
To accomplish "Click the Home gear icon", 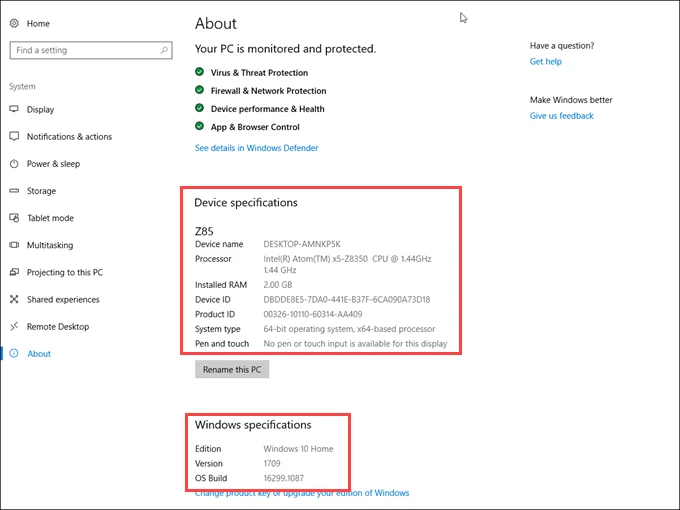I will (x=14, y=23).
